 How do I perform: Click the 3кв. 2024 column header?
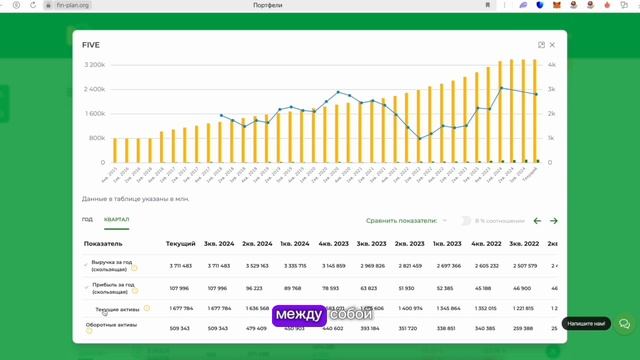tap(219, 244)
